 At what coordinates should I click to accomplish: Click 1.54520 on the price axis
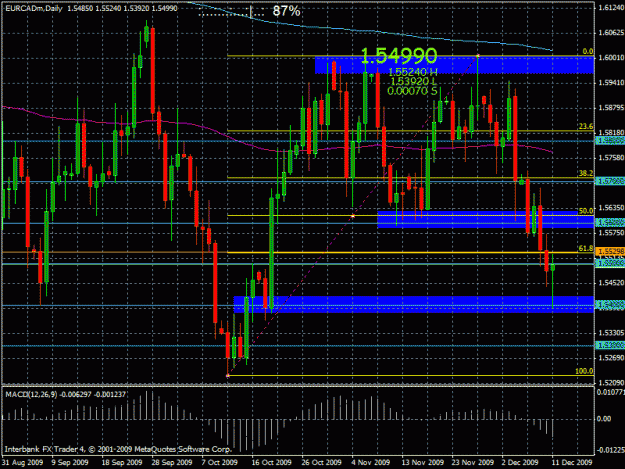[x=611, y=283]
